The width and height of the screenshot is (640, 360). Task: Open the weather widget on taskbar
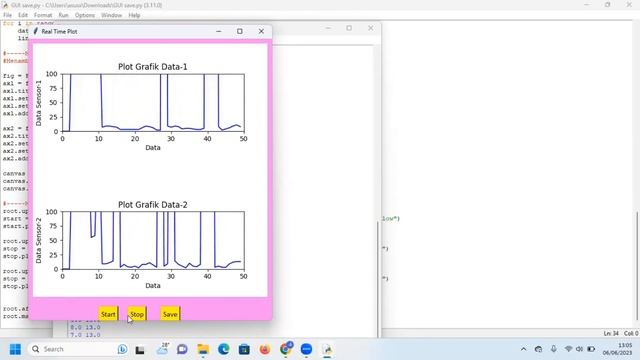(x=162, y=349)
